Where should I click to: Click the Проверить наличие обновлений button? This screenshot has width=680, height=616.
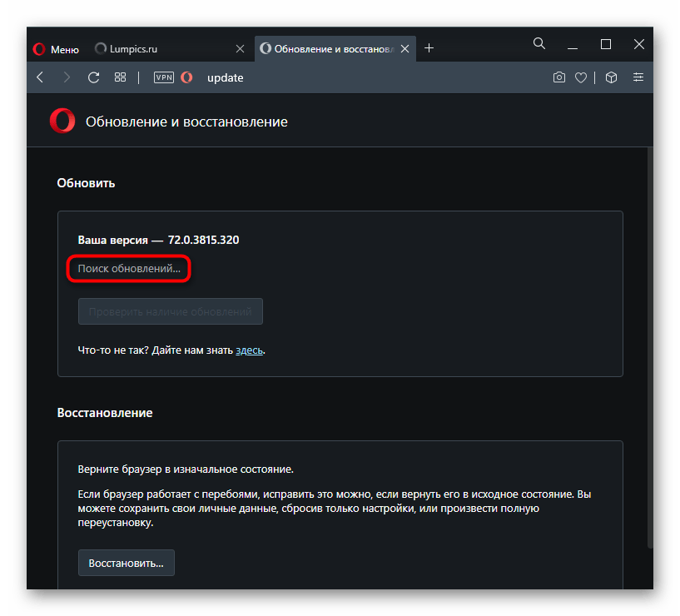pyautogui.click(x=171, y=312)
